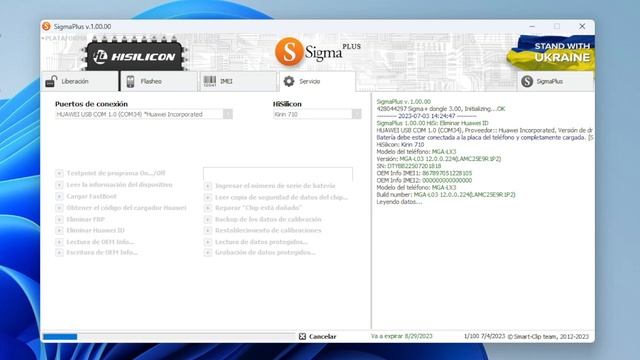Screen dimensions: 640x360
Task: Click the log line starting "Build number: MGA-L03"
Action: click(x=446, y=195)
